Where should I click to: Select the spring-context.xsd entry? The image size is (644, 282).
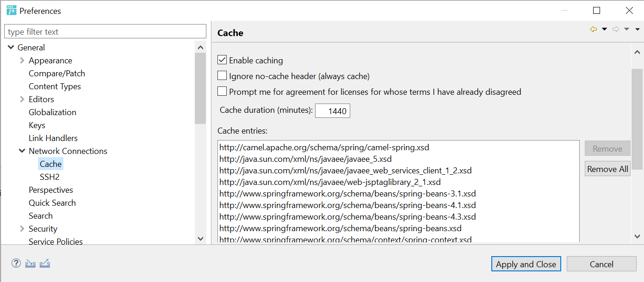345,239
